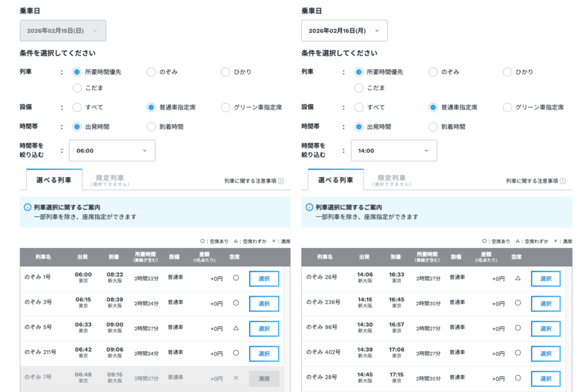The image size is (588, 392).
Task: Click chevron arrow in 06:00 time dropdown
Action: tap(144, 150)
